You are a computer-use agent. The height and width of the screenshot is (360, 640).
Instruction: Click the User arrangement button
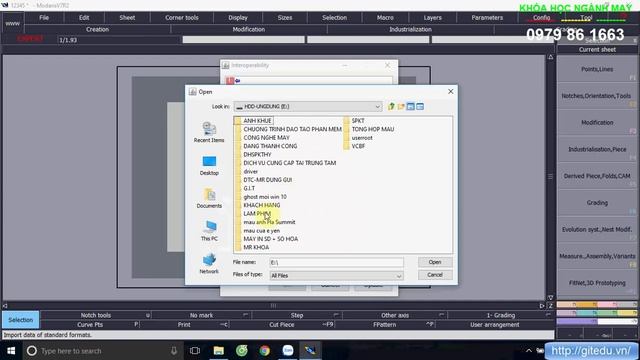click(495, 325)
